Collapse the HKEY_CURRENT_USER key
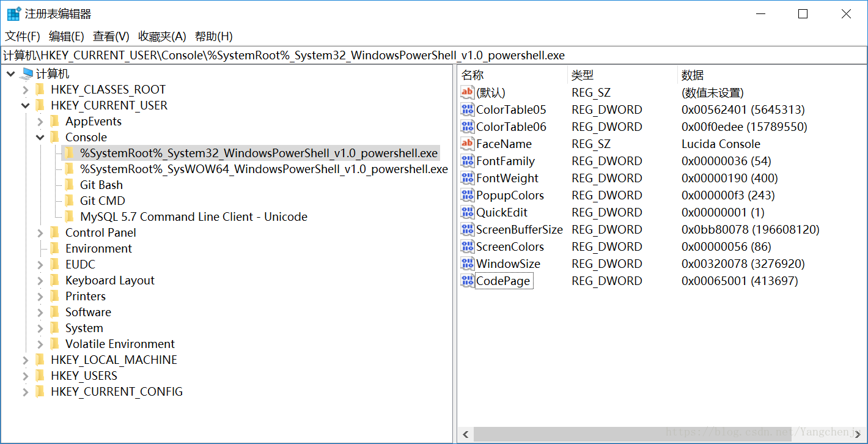 (25, 105)
